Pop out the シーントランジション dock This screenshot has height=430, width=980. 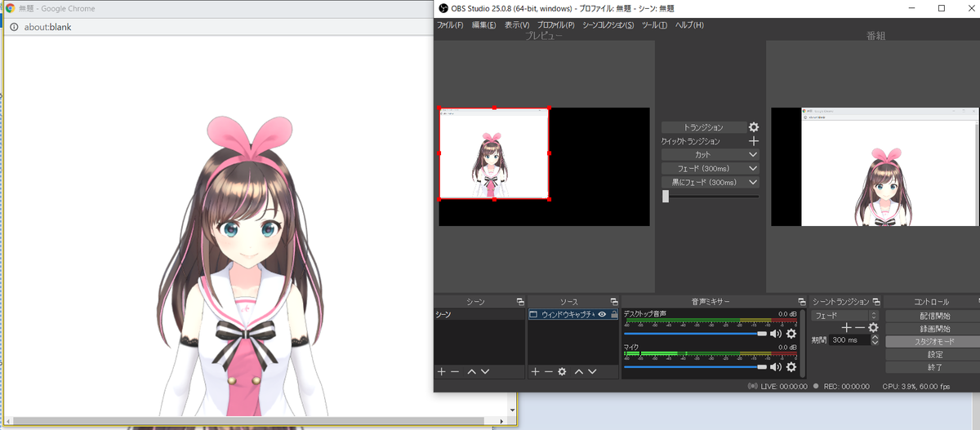point(876,302)
